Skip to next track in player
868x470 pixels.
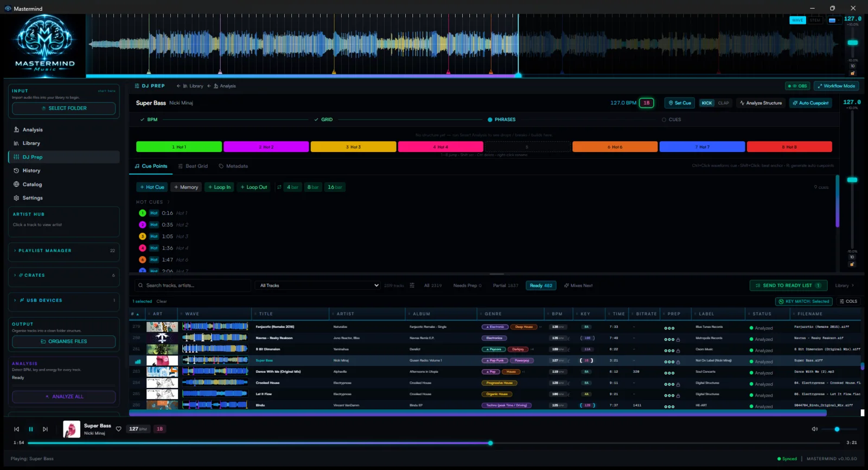tap(45, 429)
